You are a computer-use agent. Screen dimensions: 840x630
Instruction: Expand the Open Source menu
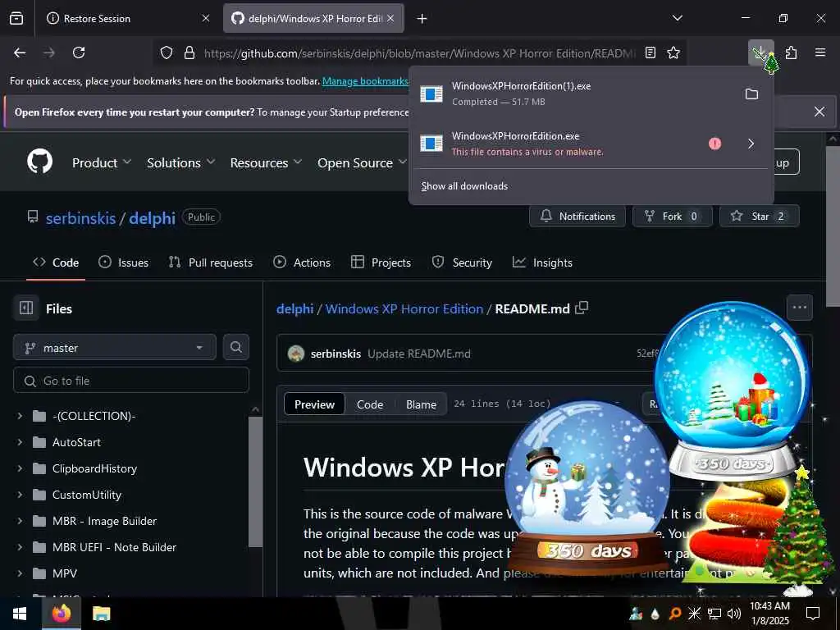(362, 162)
